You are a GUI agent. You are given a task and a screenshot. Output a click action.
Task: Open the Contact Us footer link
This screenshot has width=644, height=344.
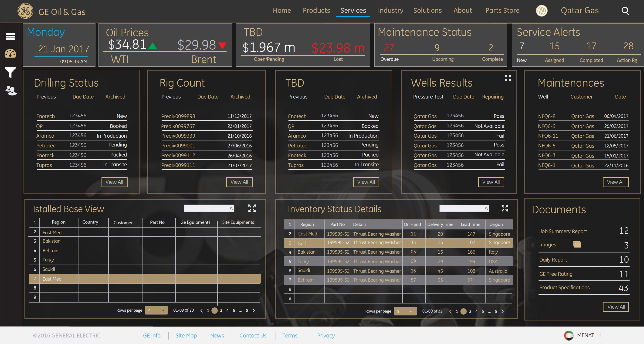tap(253, 336)
